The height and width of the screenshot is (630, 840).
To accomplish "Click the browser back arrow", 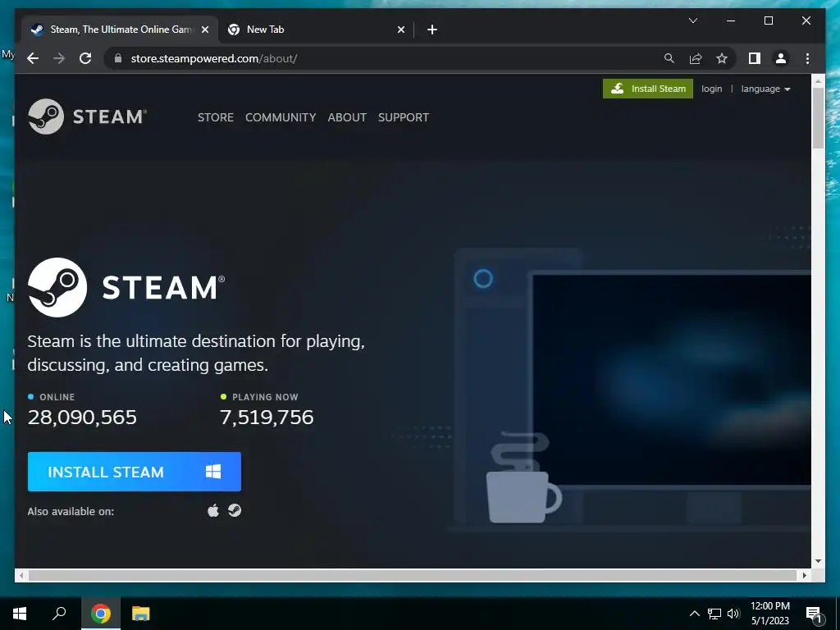I will click(33, 58).
